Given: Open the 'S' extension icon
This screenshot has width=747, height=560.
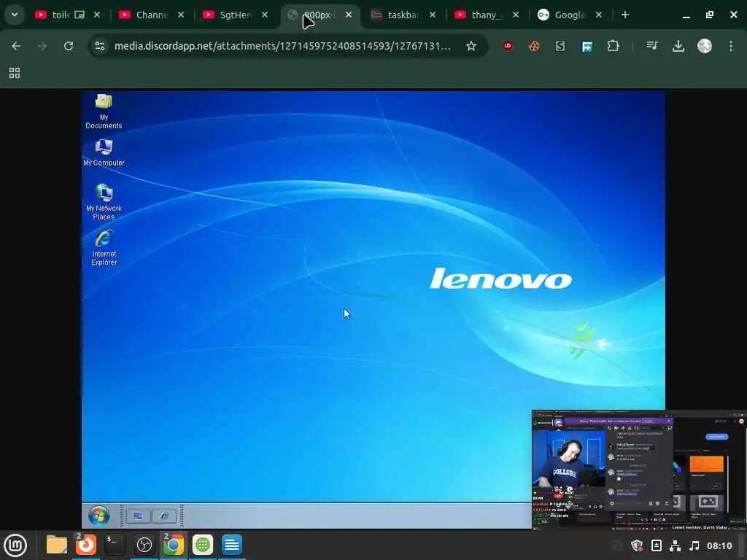Looking at the screenshot, I should (560, 46).
